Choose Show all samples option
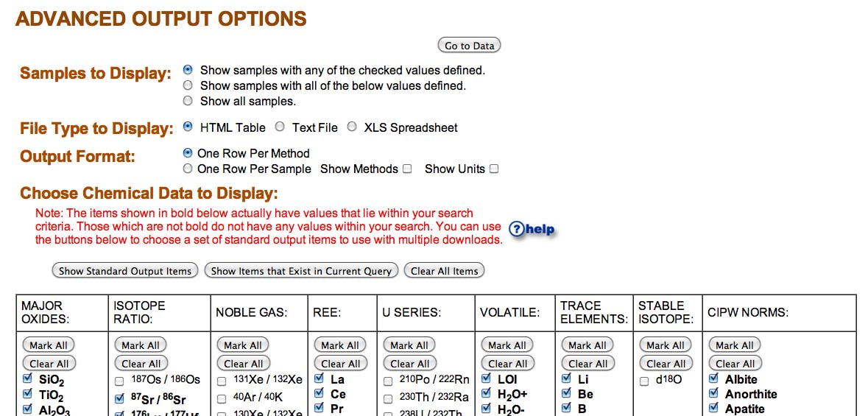The height and width of the screenshot is (416, 868). click(x=188, y=101)
